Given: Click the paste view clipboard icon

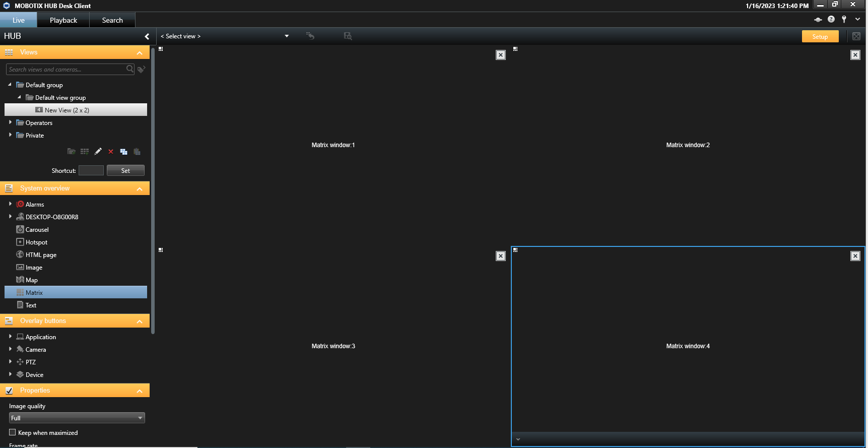Looking at the screenshot, I should pyautogui.click(x=137, y=152).
